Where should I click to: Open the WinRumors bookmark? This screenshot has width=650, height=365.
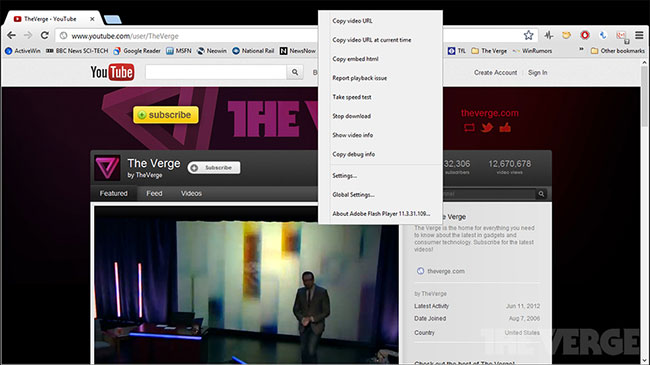(532, 51)
